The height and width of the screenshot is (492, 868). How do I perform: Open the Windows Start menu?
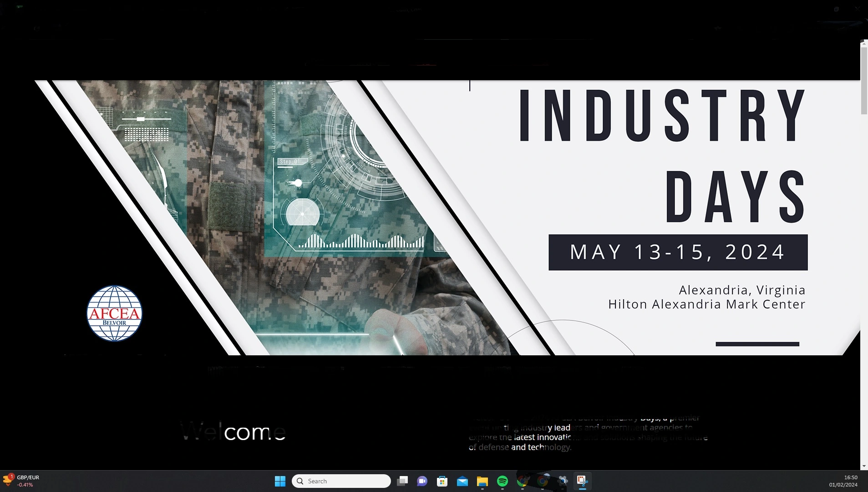(280, 481)
